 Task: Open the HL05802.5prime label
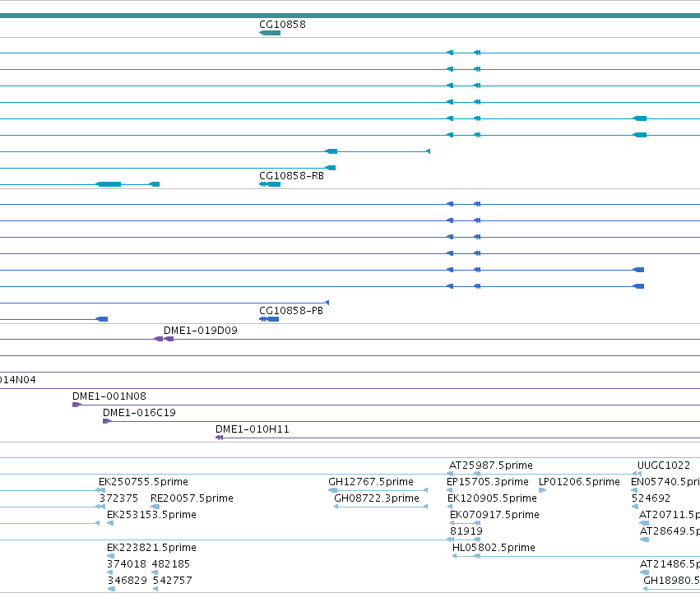coord(494,548)
